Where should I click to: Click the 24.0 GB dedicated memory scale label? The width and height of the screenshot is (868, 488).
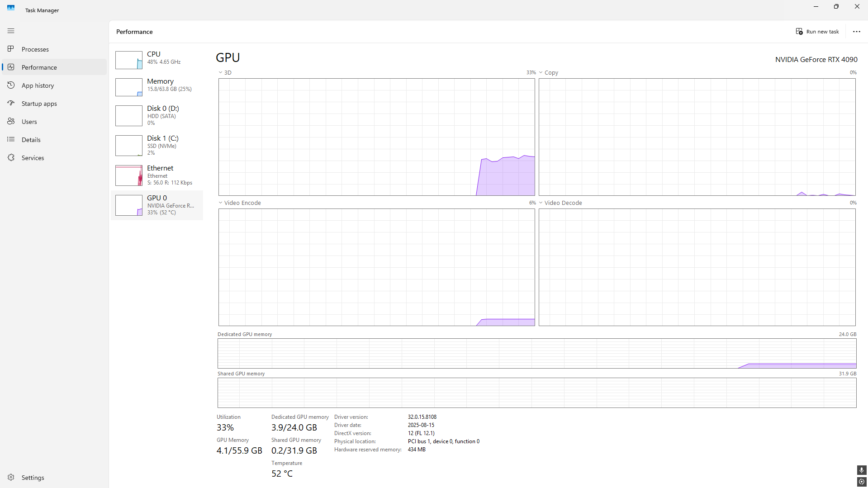pyautogui.click(x=847, y=334)
